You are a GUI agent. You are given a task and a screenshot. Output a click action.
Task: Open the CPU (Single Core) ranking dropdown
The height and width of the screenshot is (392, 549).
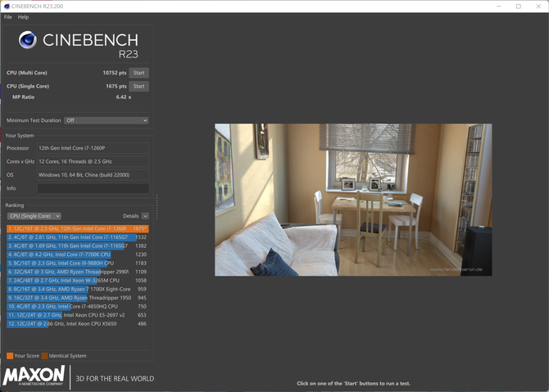coord(34,216)
